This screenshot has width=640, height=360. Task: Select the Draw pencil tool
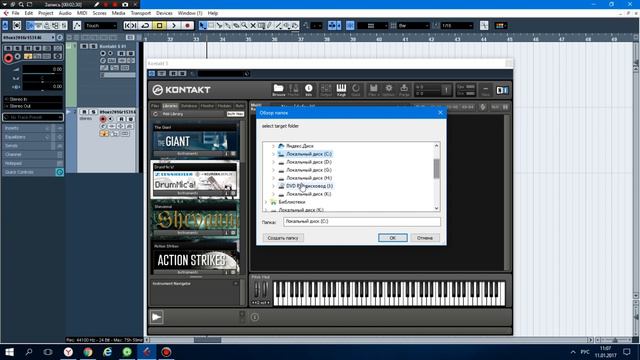[x=270, y=26]
